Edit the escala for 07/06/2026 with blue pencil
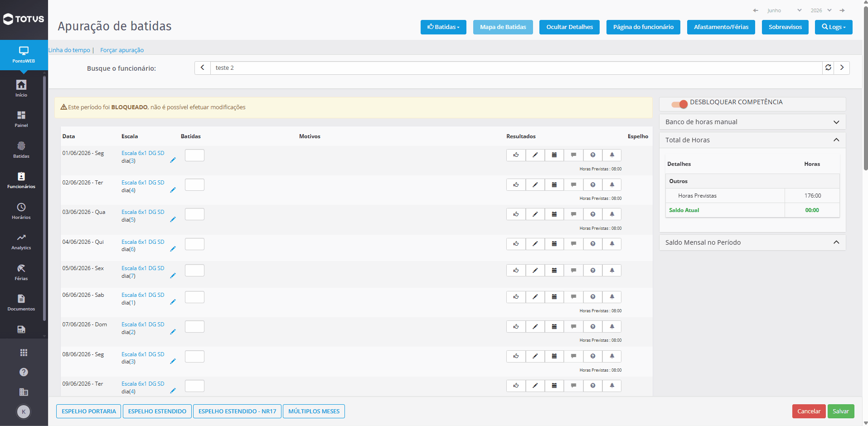868x426 pixels. coord(173,332)
